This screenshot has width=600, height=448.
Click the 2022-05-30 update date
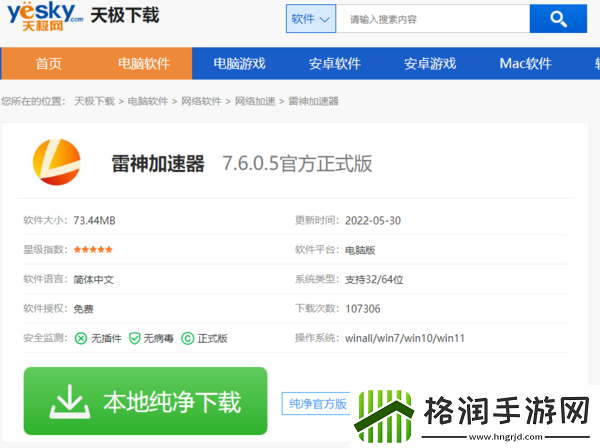(373, 220)
